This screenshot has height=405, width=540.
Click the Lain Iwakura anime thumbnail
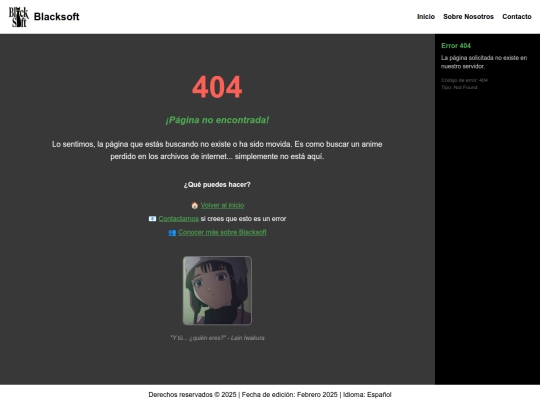[217, 290]
